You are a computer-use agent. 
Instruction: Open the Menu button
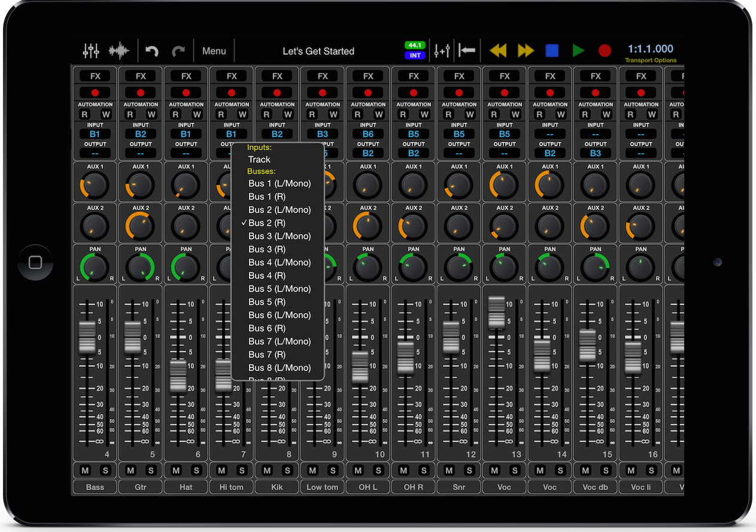tap(214, 51)
